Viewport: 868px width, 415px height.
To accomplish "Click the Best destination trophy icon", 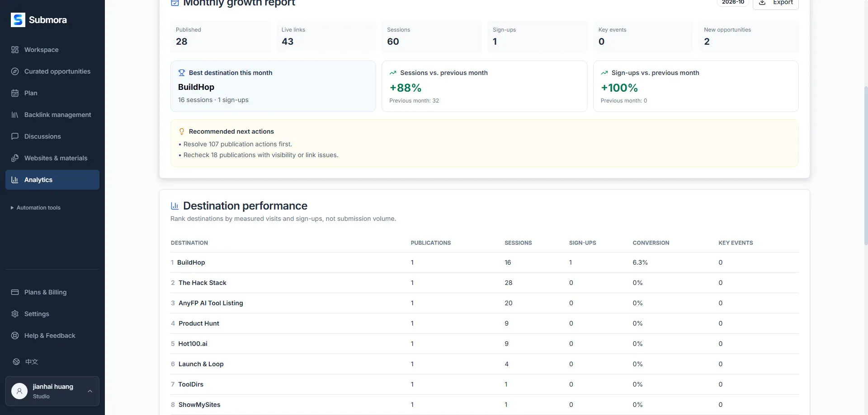I will tap(182, 73).
